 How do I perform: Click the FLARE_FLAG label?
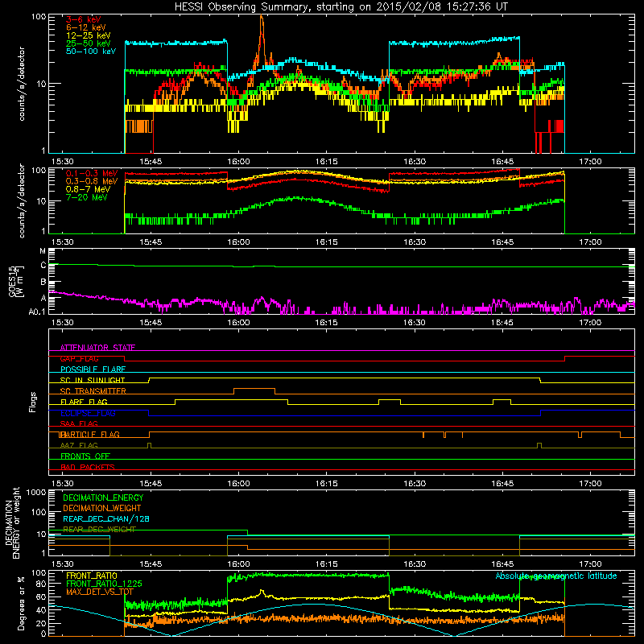point(84,402)
